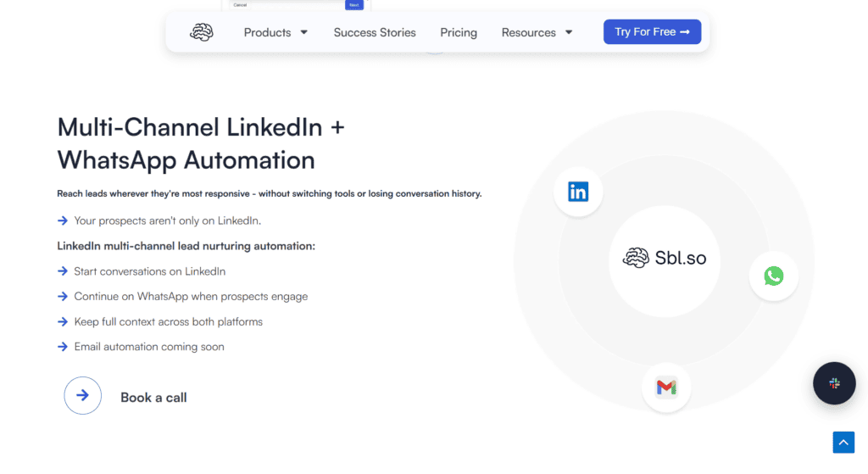Click the Gmail icon in the diagram
The height and width of the screenshot is (474, 868).
coord(666,387)
